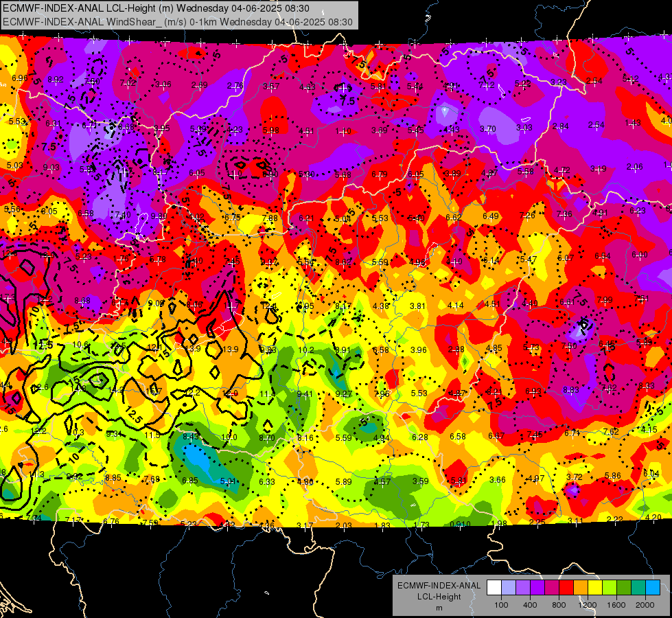Select the grid value 8.43
Screen dimensions: 672x618
click(x=191, y=437)
